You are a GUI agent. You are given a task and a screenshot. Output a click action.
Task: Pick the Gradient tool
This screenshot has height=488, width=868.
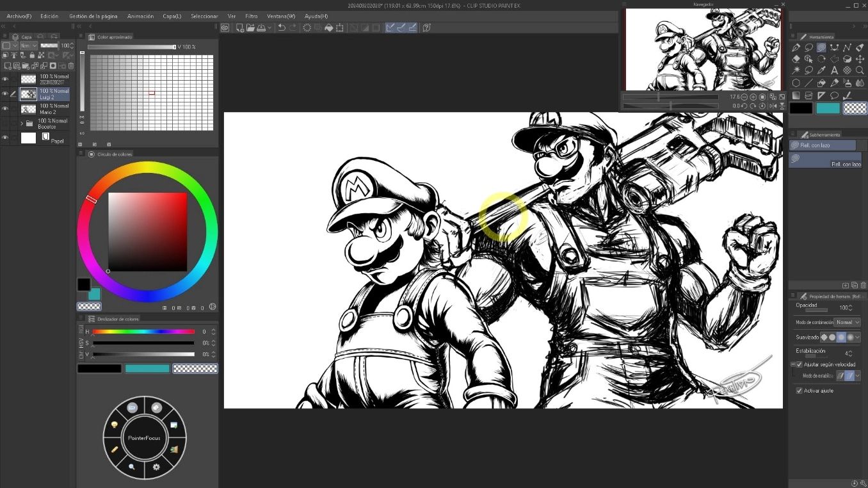[796, 95]
